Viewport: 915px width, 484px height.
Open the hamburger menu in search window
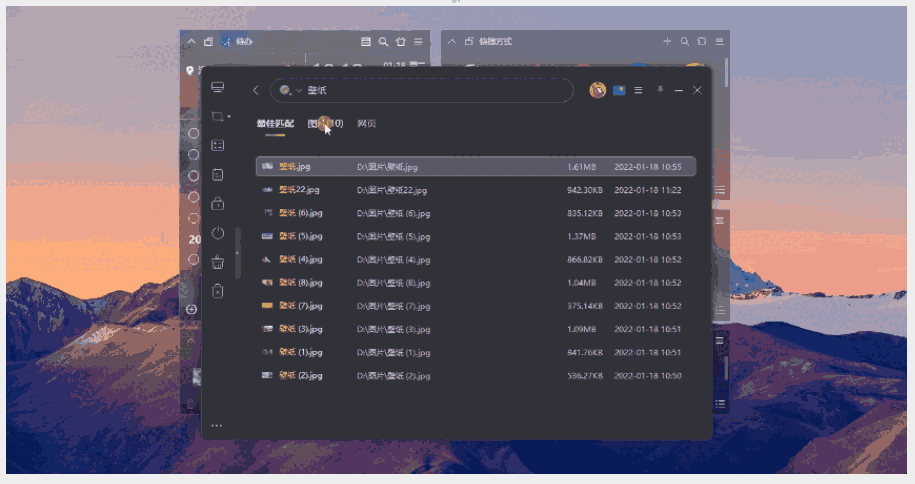pos(639,90)
